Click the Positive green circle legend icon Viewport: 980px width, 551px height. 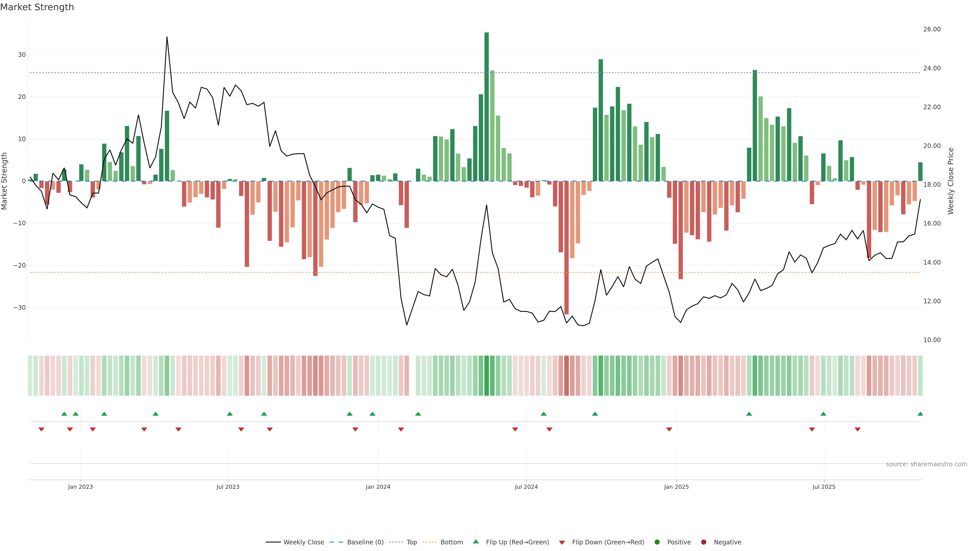coord(657,542)
